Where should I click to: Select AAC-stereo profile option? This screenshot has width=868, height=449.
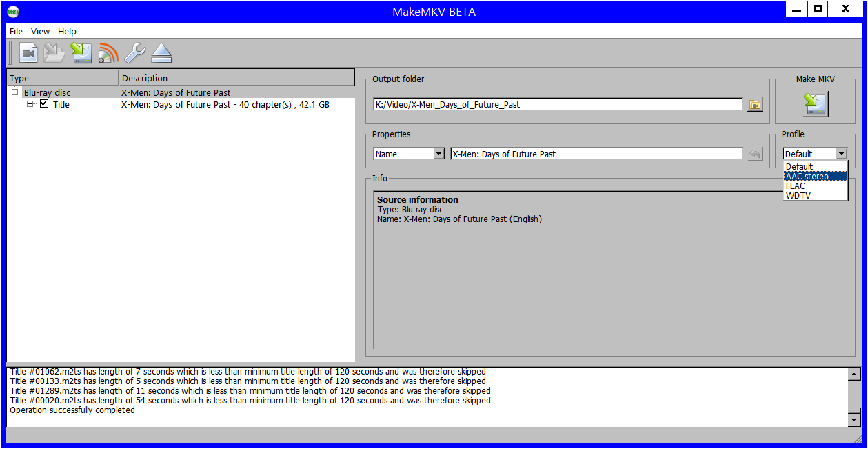(816, 176)
